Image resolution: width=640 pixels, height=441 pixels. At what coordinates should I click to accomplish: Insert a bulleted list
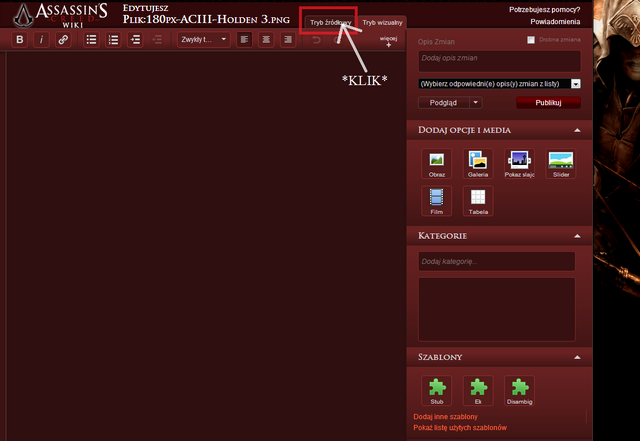tap(91, 40)
